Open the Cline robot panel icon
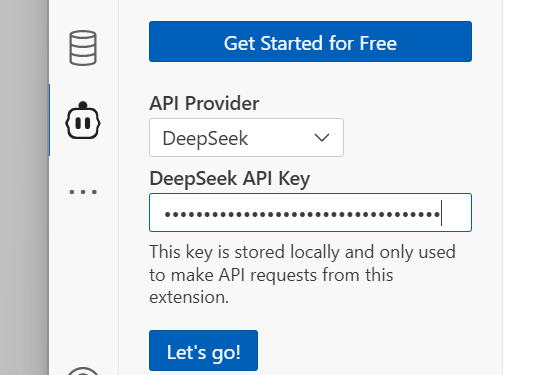 83,120
